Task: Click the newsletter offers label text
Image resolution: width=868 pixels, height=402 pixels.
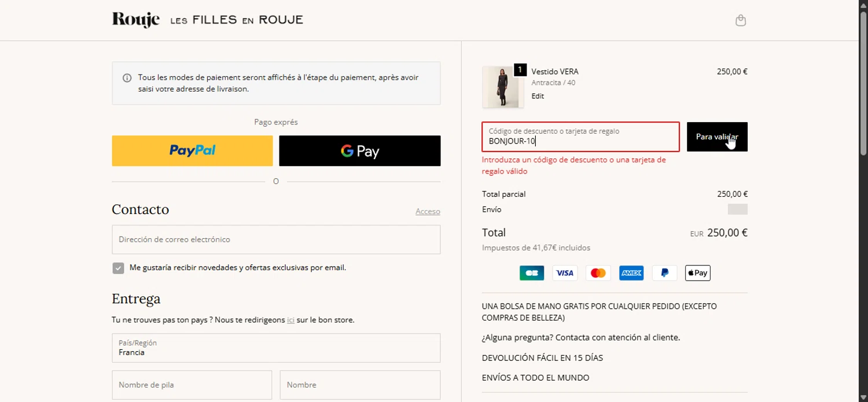Action: tap(238, 268)
